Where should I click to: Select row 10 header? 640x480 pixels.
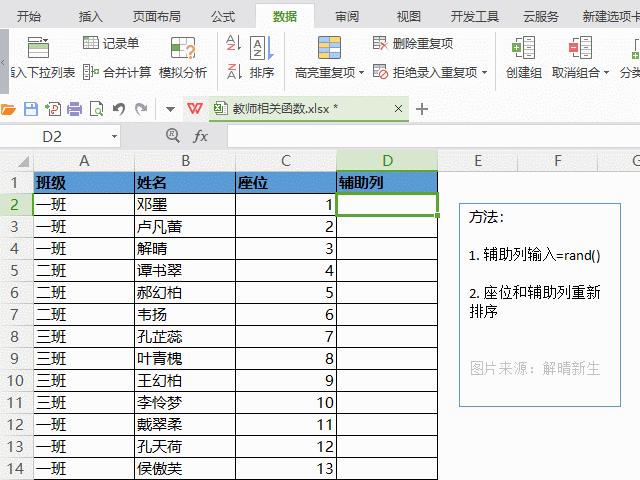[15, 381]
